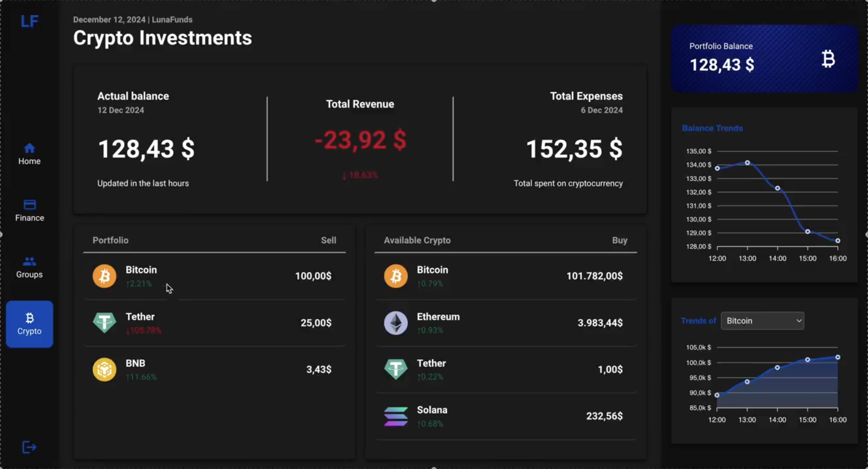This screenshot has height=469, width=868.
Task: Click Actual balance 128,43 $ amount
Action: coord(146,148)
